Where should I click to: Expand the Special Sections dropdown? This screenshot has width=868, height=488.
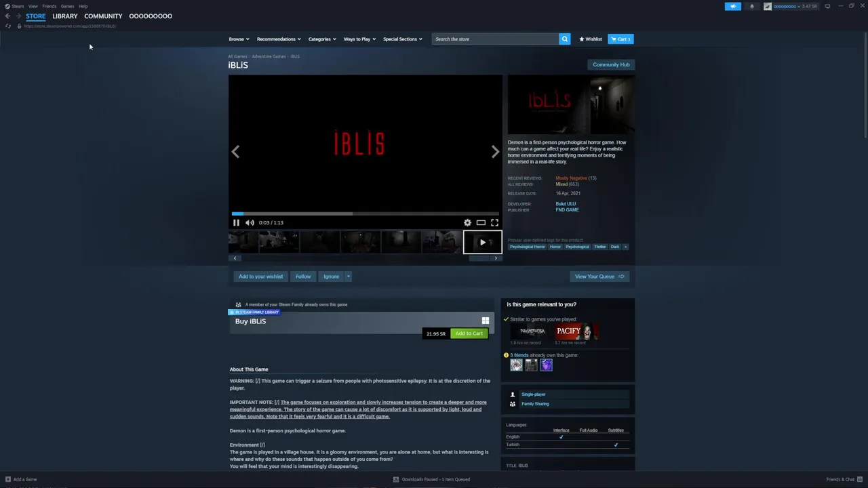click(x=403, y=39)
